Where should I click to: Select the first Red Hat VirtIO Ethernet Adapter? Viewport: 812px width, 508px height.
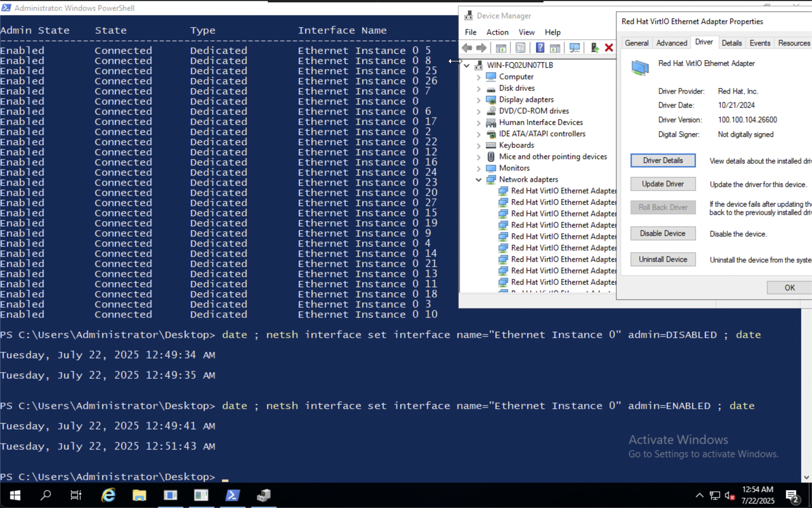[x=563, y=191]
